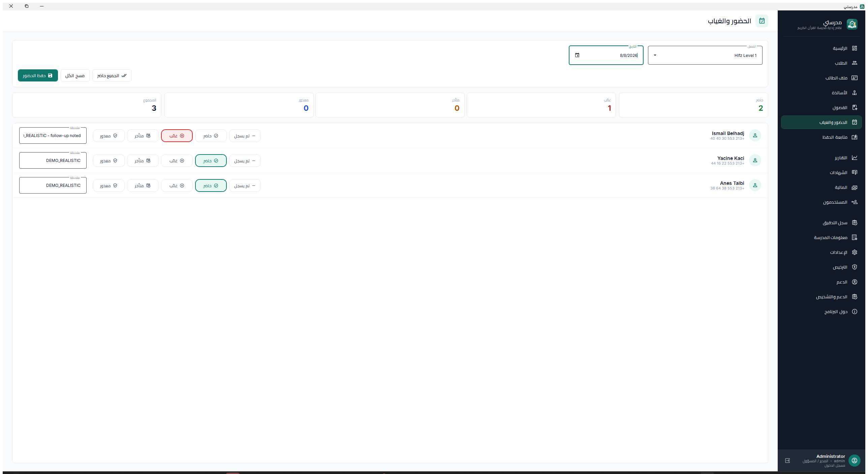Mark Ismail Belhadj as حاضر present
This screenshot has width=868, height=474.
(211, 136)
